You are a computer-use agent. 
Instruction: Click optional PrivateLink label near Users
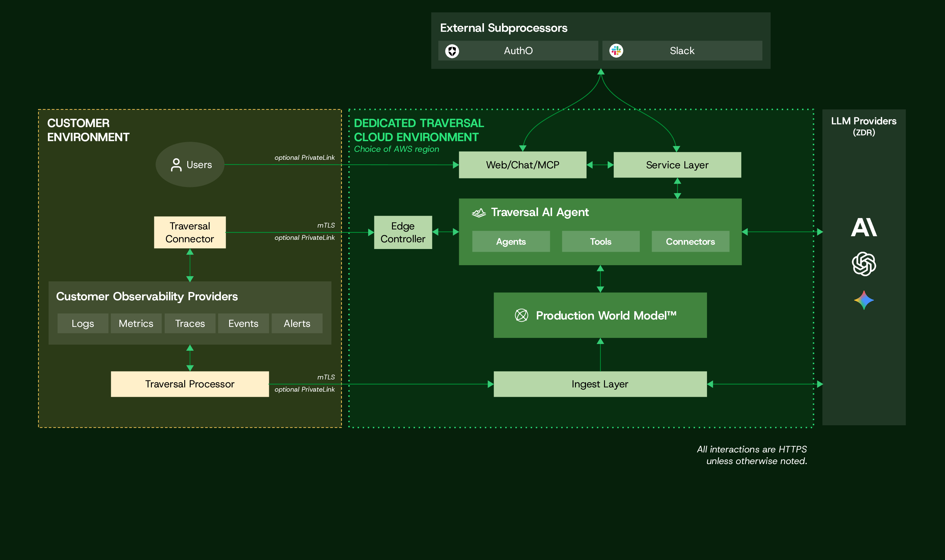[x=305, y=157]
